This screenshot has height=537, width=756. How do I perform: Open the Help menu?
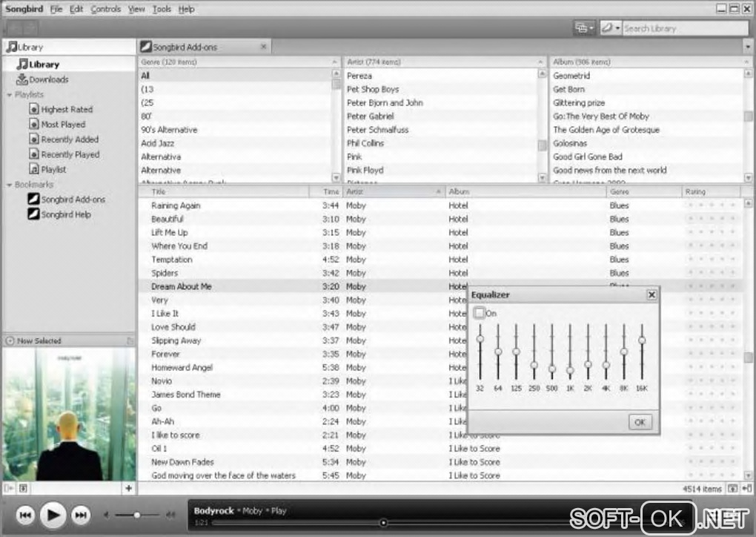(186, 9)
